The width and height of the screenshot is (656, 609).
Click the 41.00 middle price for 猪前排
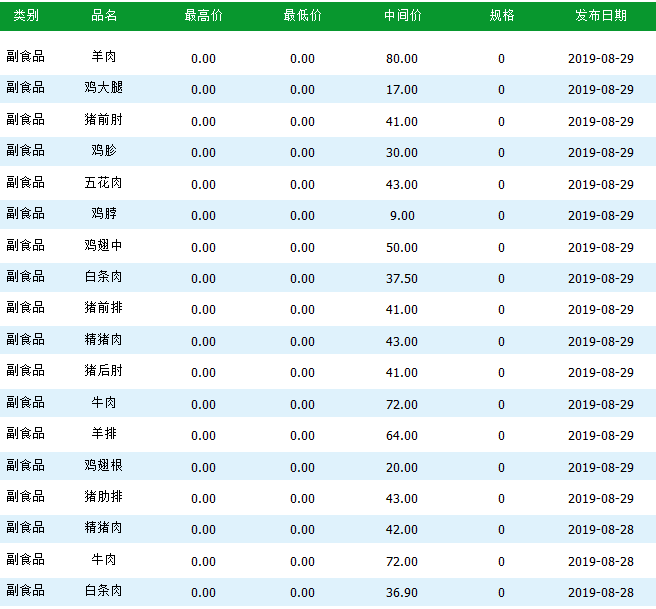click(402, 310)
